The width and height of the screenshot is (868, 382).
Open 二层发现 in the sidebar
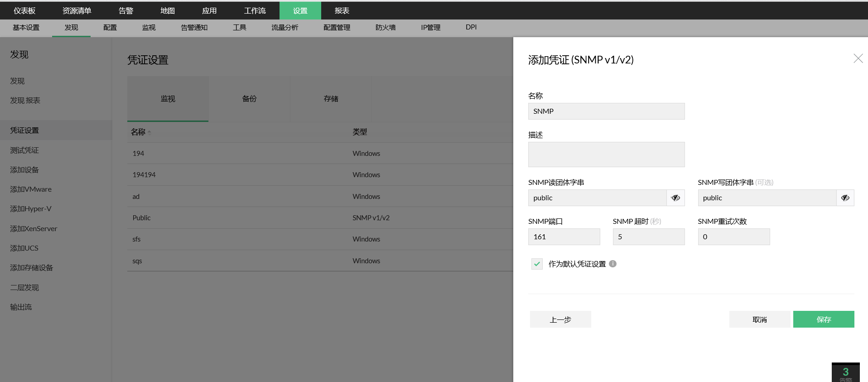pos(24,288)
